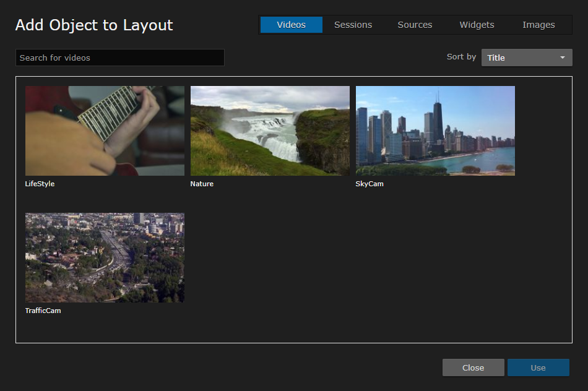
Task: Switch to the Sessions tab
Action: tap(353, 25)
